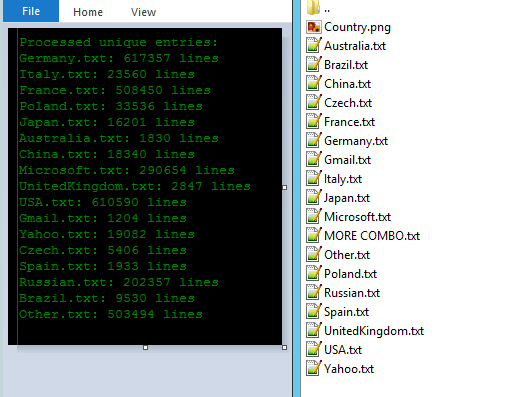This screenshot has width=505, height=397.
Task: Select the Brazil.txt file name
Action: point(346,65)
